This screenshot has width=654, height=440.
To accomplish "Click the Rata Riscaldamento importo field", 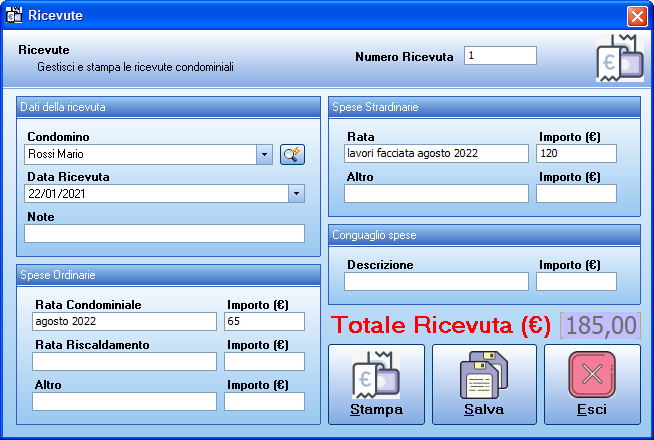I will click(264, 362).
